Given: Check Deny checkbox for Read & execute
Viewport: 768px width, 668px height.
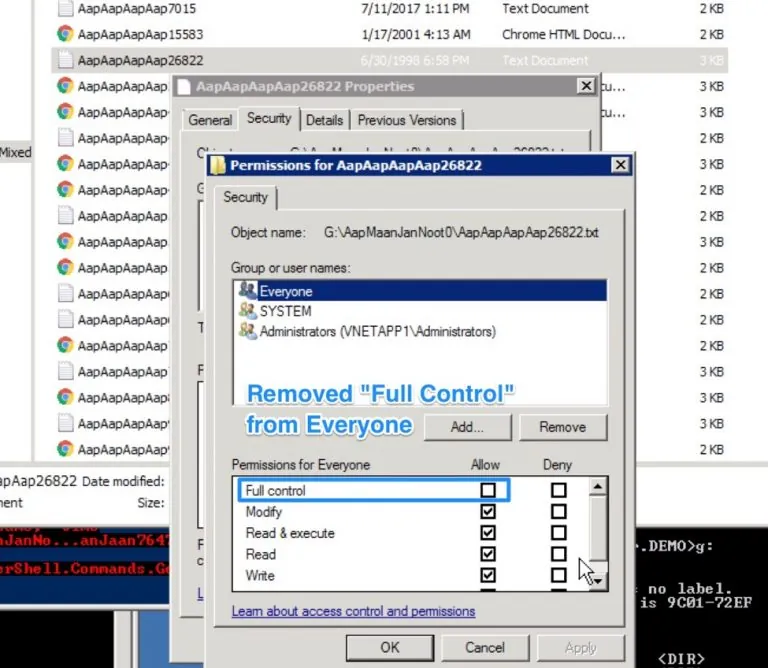Looking at the screenshot, I should pyautogui.click(x=558, y=533).
